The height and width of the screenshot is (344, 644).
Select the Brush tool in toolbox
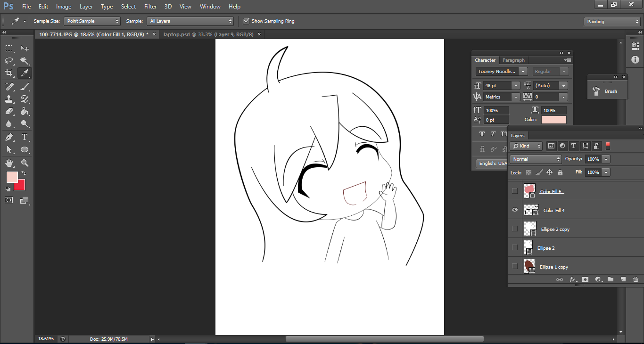coord(25,87)
